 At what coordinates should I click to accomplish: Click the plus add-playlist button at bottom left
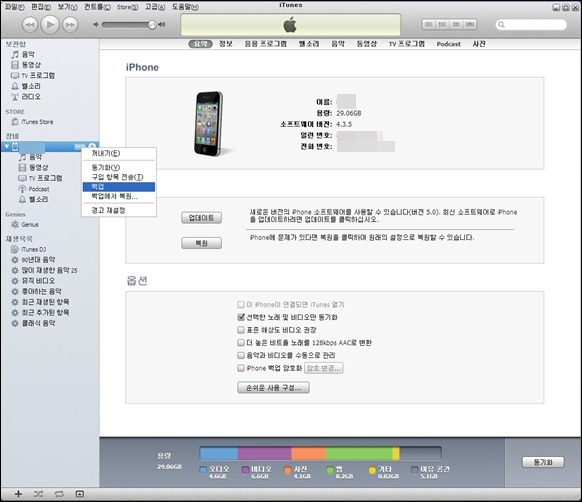18,494
